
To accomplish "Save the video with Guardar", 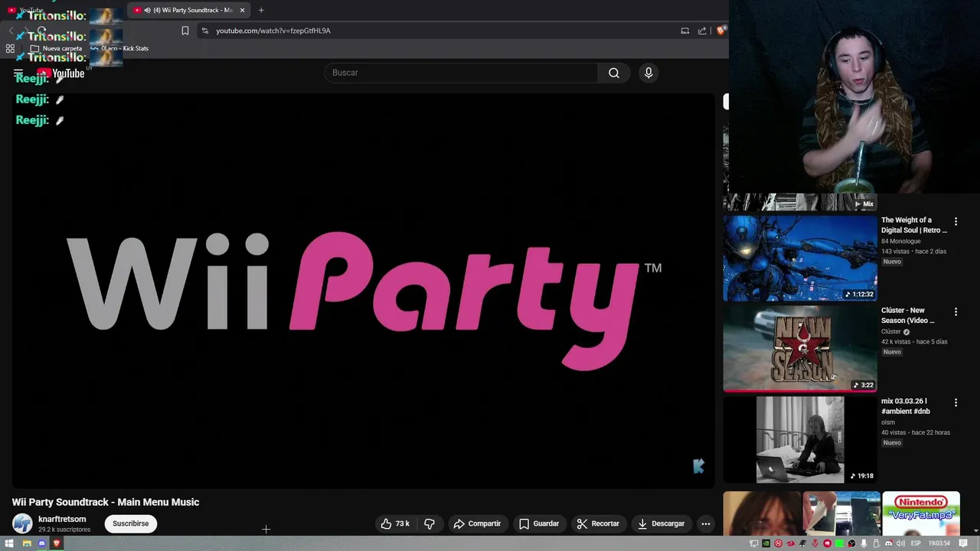I will coord(539,523).
